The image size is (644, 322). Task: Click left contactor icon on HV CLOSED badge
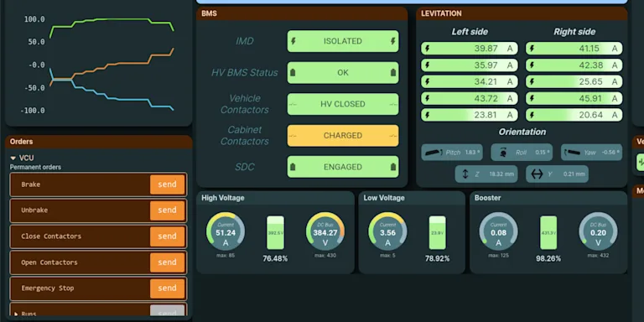point(293,104)
